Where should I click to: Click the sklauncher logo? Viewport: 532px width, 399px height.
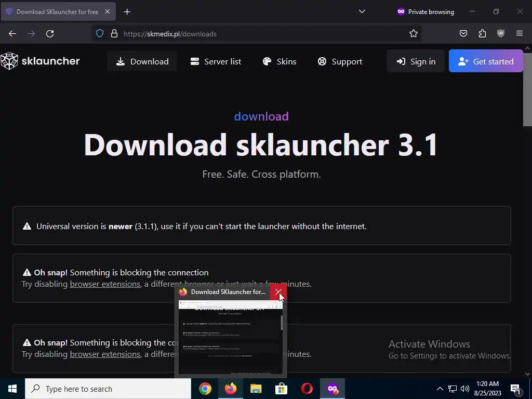click(x=40, y=61)
